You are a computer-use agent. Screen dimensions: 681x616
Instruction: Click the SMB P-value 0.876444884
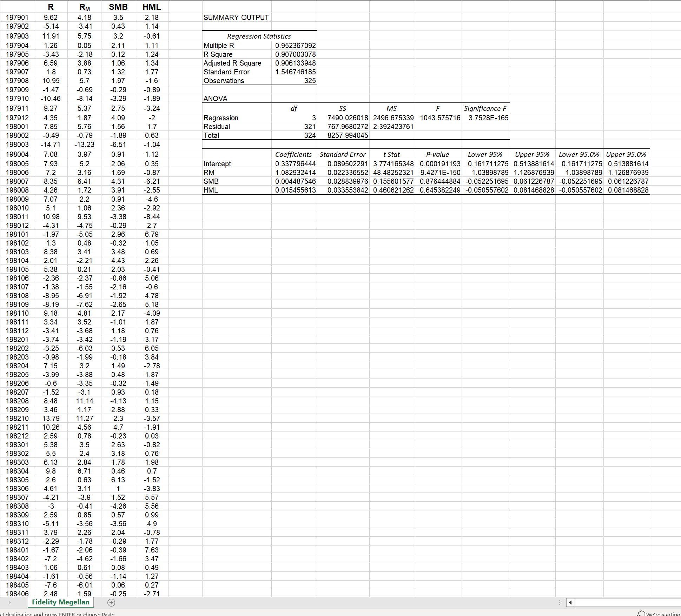[437, 181]
